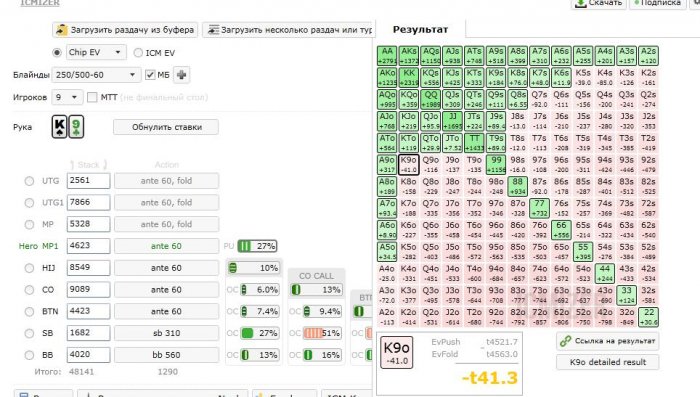This screenshot has height=397, width=700.
Task: Switch to the Результат tab
Action: click(420, 29)
